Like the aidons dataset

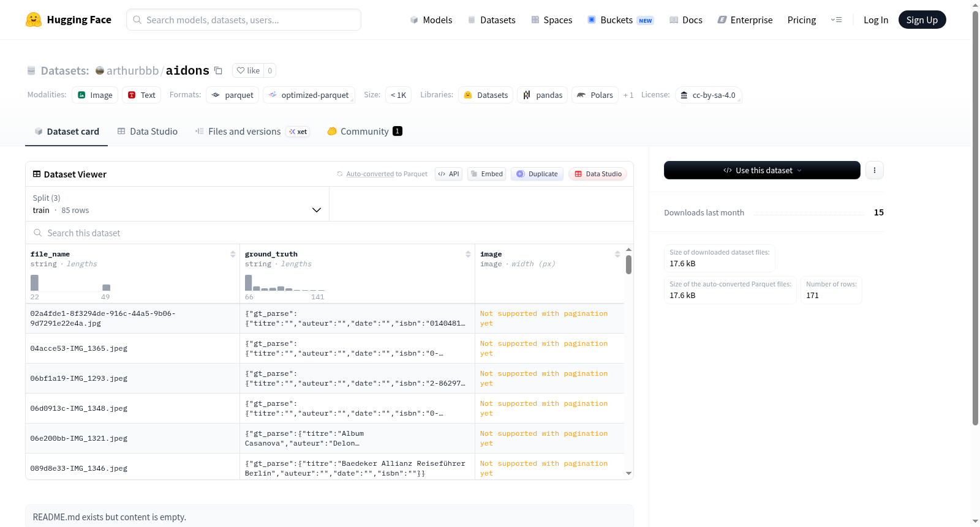(248, 70)
